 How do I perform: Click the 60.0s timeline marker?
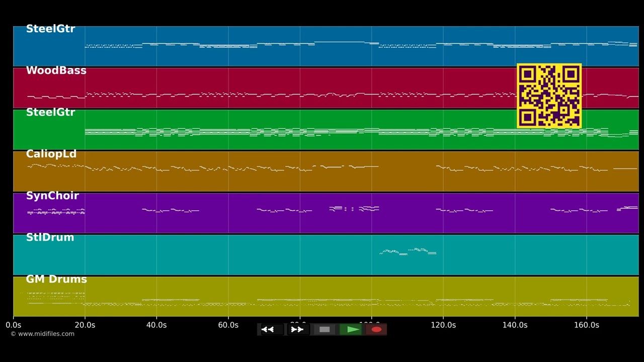pyautogui.click(x=228, y=325)
